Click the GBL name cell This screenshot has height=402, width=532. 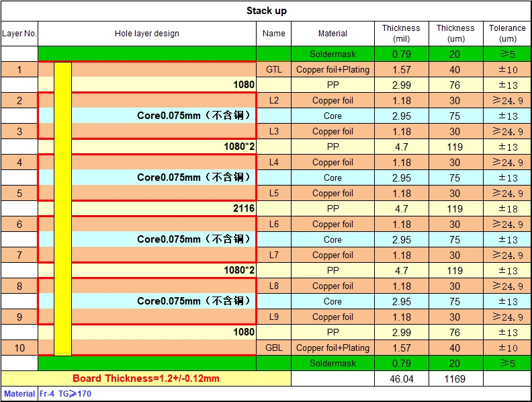click(x=274, y=348)
